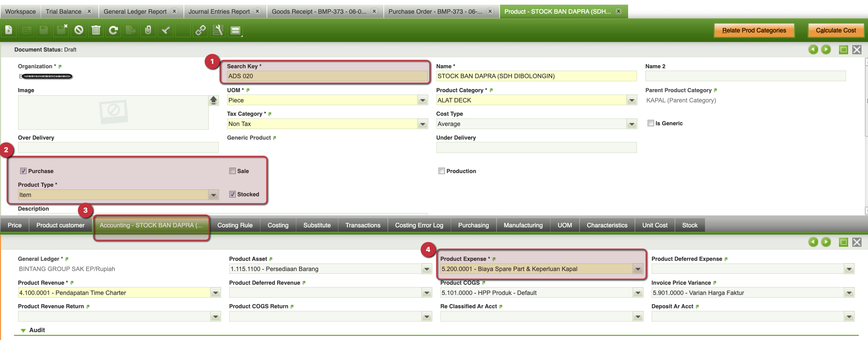This screenshot has width=868, height=340.
Task: Click the image upload arrow icon
Action: click(x=214, y=100)
